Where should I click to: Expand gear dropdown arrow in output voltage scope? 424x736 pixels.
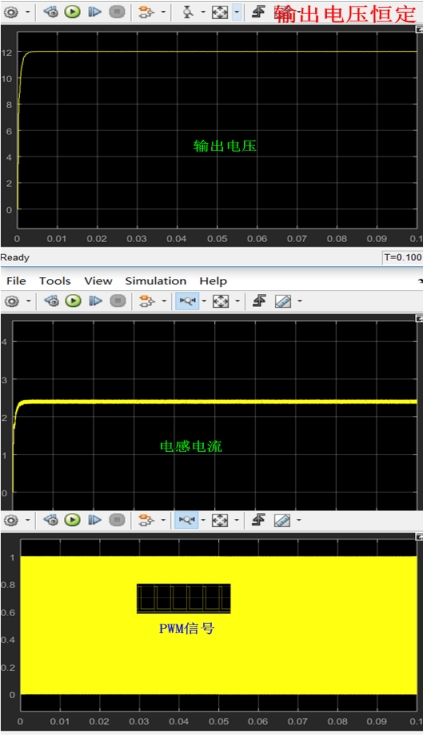click(28, 12)
